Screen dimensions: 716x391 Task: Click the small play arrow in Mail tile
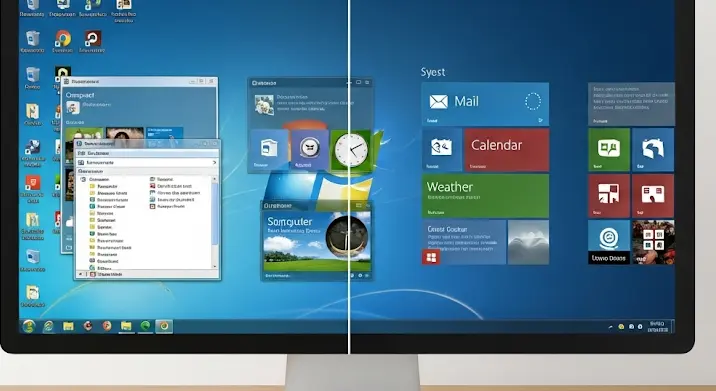click(540, 121)
